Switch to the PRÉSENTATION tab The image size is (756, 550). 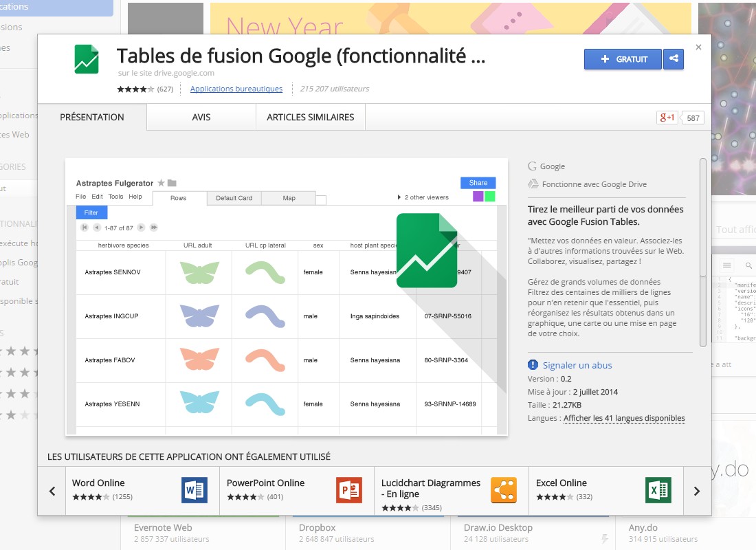coord(92,118)
